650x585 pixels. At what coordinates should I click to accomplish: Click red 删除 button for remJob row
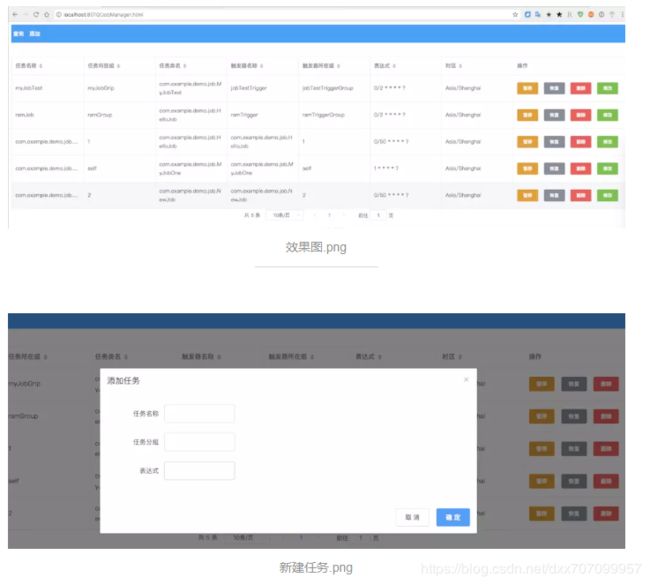[x=581, y=115]
